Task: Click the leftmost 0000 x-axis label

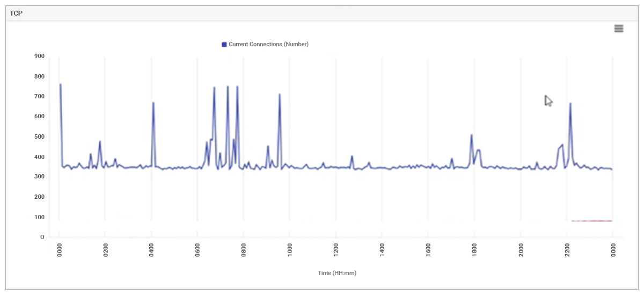Action: (58, 250)
